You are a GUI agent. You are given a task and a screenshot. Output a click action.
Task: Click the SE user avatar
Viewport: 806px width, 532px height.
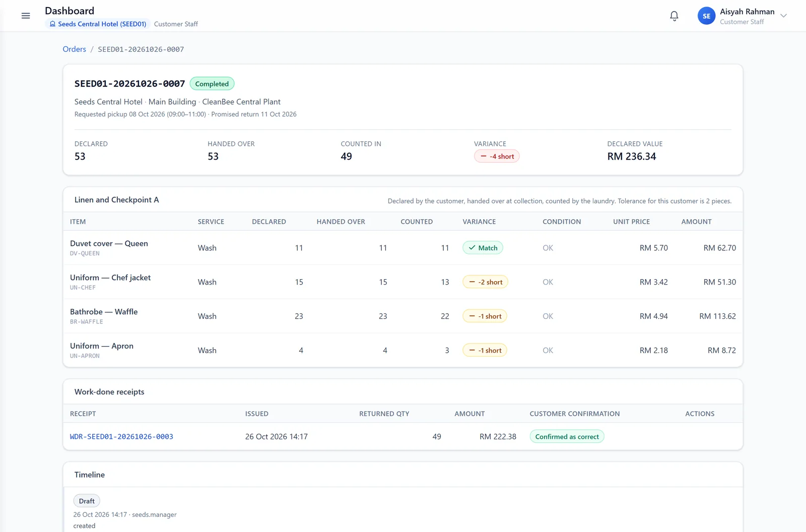[x=706, y=16]
